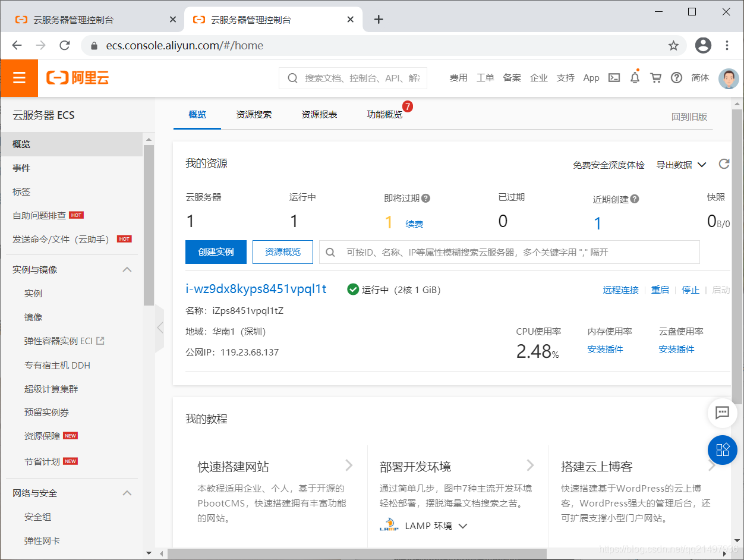This screenshot has width=744, height=560.
Task: Click the LAMP environment icon
Action: (389, 526)
